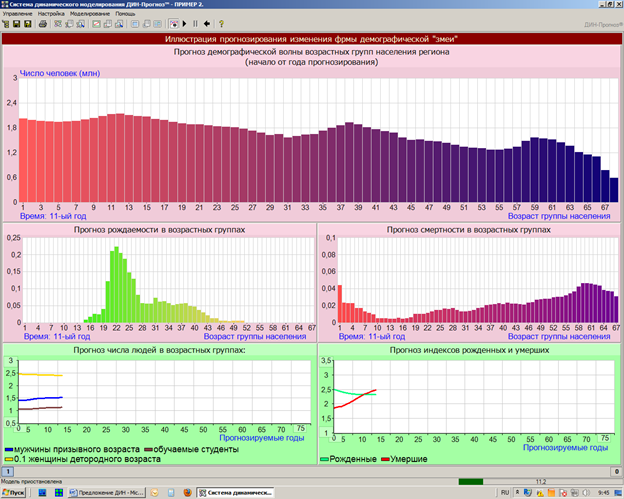Screen dimensions: 624x499
Task: Pause the running model simulation
Action: (x=195, y=22)
